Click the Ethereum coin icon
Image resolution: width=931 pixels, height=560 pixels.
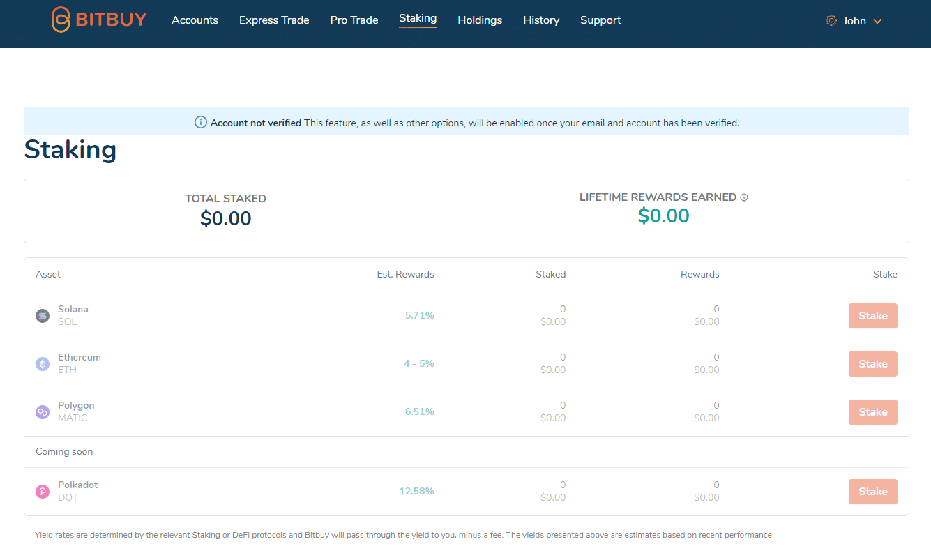[43, 364]
